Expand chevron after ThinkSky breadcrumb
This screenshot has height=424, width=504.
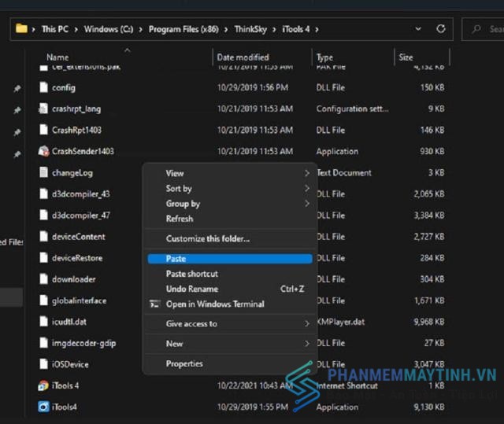(274, 30)
